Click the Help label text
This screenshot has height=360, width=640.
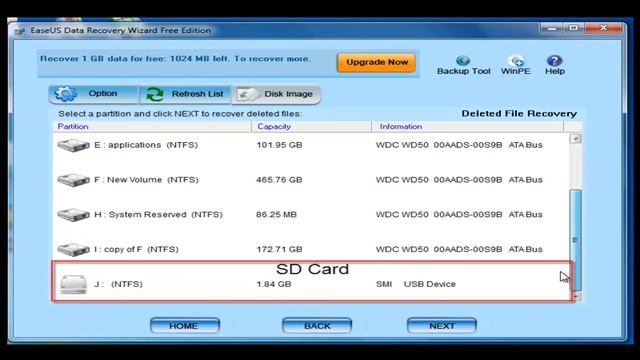coord(555,71)
